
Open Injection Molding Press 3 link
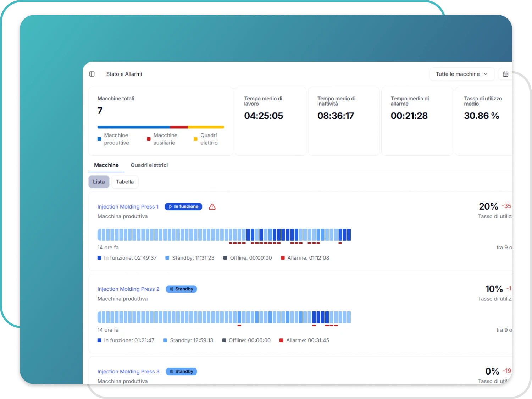[x=128, y=372]
